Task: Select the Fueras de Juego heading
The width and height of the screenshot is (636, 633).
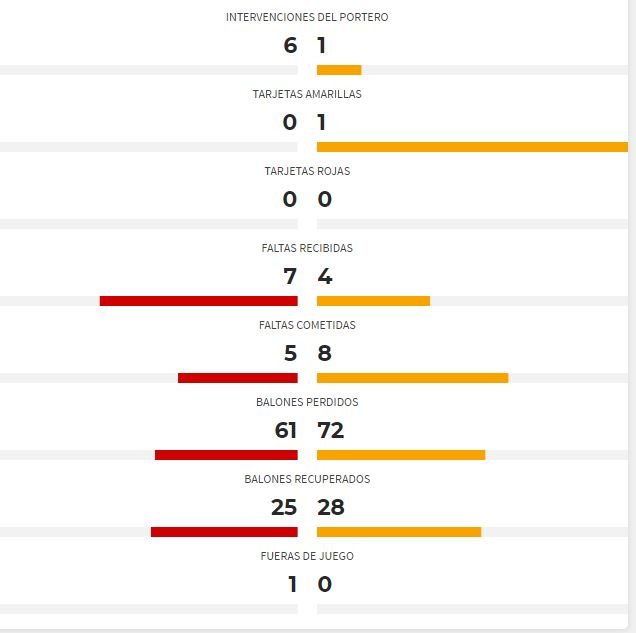Action: tap(307, 556)
